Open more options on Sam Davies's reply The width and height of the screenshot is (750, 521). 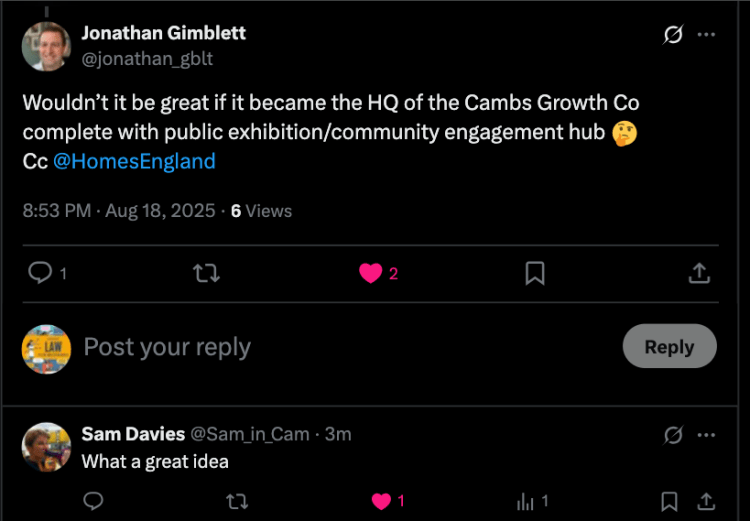coord(706,435)
